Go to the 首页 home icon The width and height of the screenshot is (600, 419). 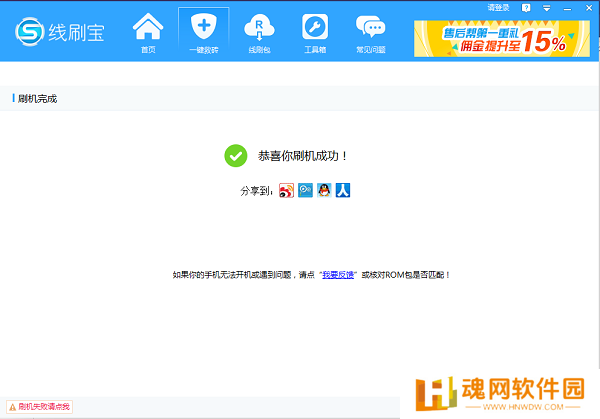(x=148, y=33)
